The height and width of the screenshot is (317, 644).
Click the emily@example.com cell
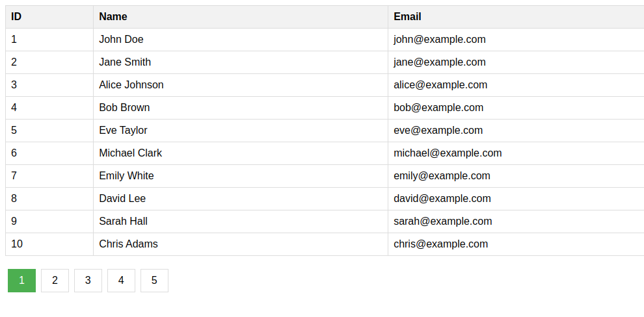click(442, 176)
